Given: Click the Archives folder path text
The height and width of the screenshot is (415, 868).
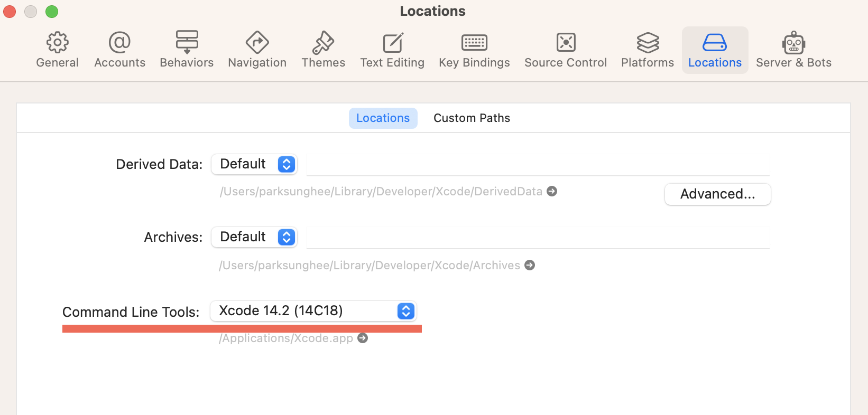Looking at the screenshot, I should click(370, 265).
